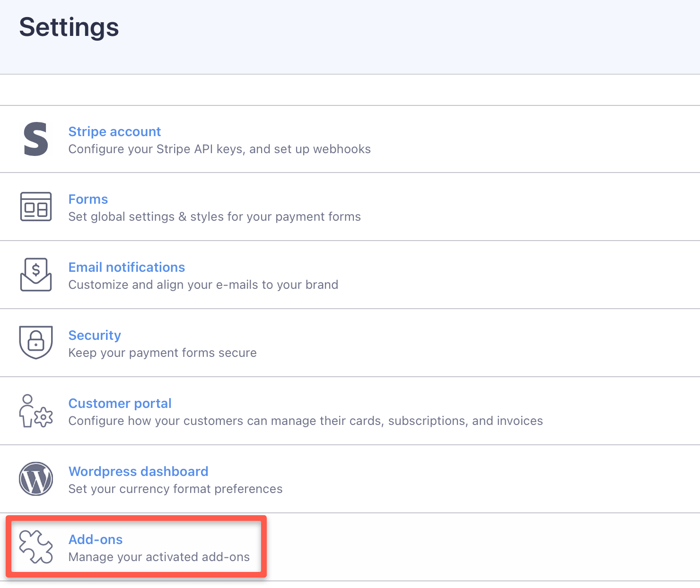The width and height of the screenshot is (700, 588).
Task: Open the Customer portal configuration
Action: (x=120, y=403)
